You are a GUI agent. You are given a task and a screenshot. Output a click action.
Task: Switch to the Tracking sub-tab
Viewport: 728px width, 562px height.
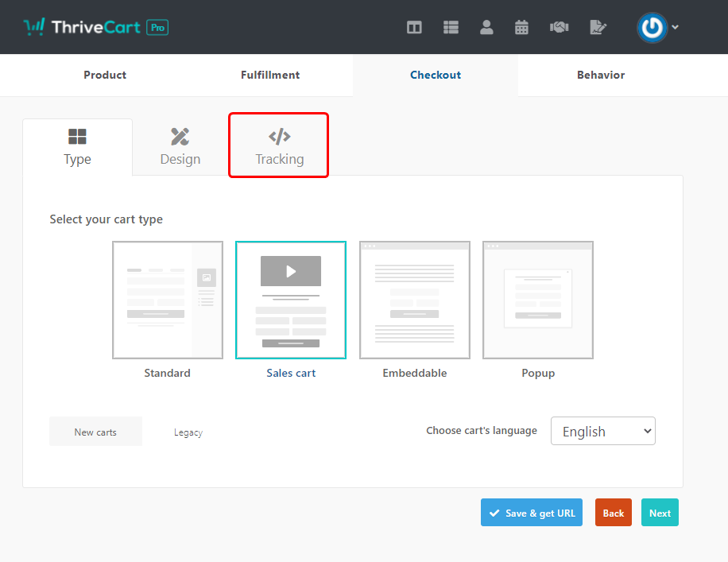point(279,146)
